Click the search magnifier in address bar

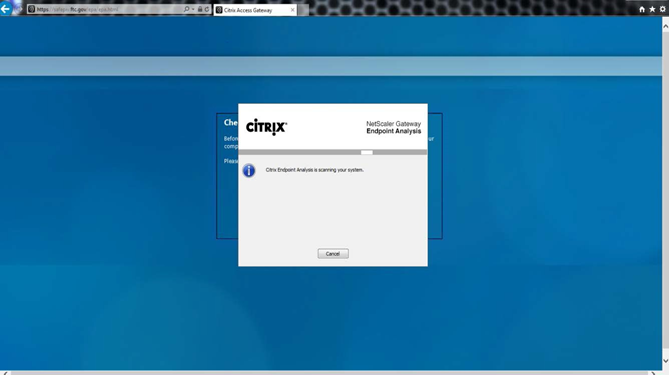pos(186,9)
